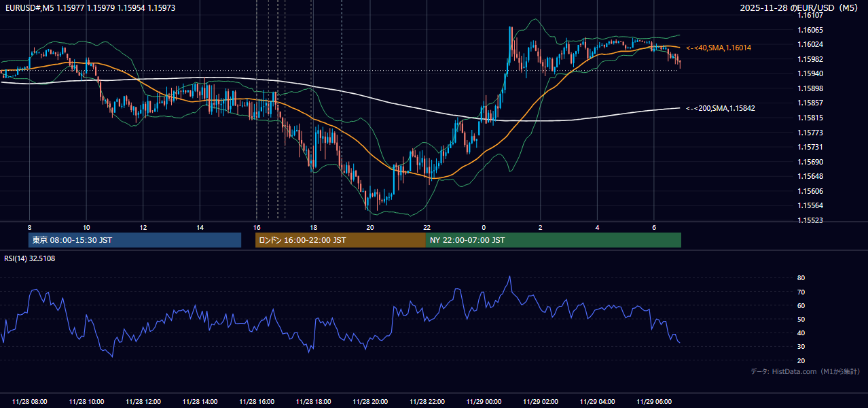Click hour tick 22 under price chart
The width and height of the screenshot is (868, 408).
click(x=427, y=227)
